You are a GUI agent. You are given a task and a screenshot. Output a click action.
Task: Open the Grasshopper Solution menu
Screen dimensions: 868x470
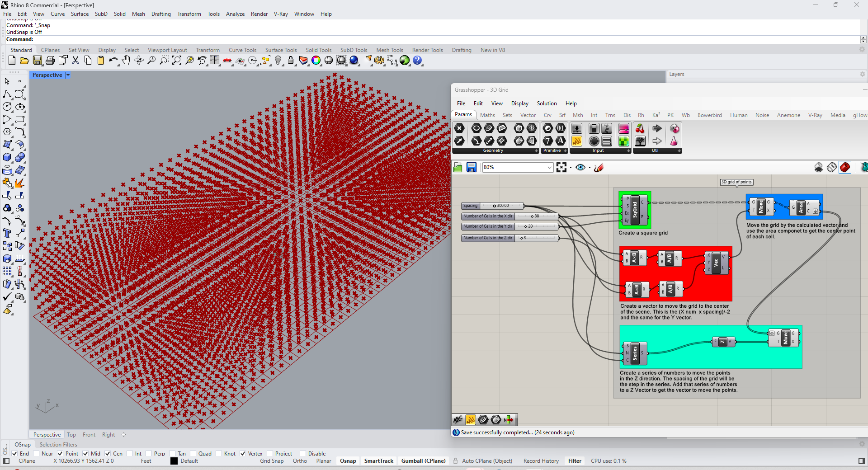click(x=547, y=103)
